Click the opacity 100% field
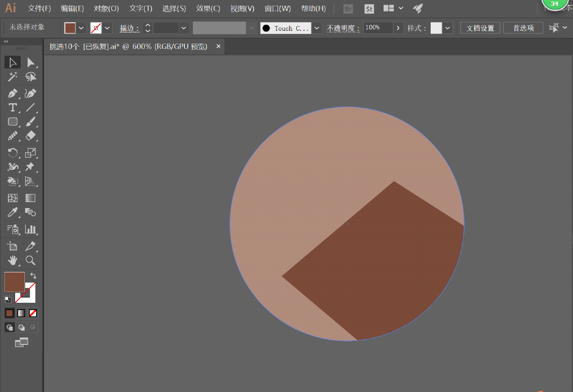This screenshot has width=573, height=392. click(378, 28)
